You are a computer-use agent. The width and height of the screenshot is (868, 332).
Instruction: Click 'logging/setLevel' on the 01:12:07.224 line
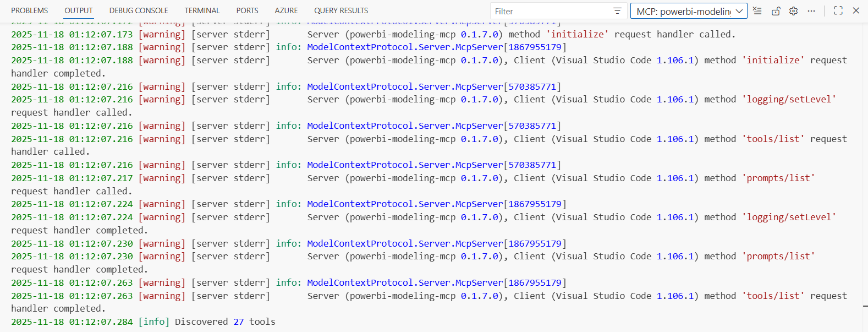789,217
